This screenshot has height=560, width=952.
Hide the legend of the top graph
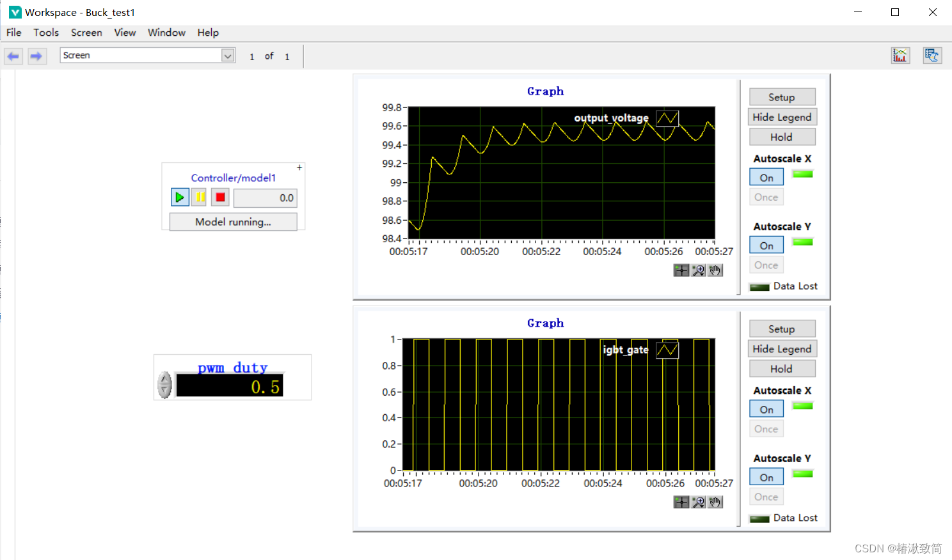[782, 116]
